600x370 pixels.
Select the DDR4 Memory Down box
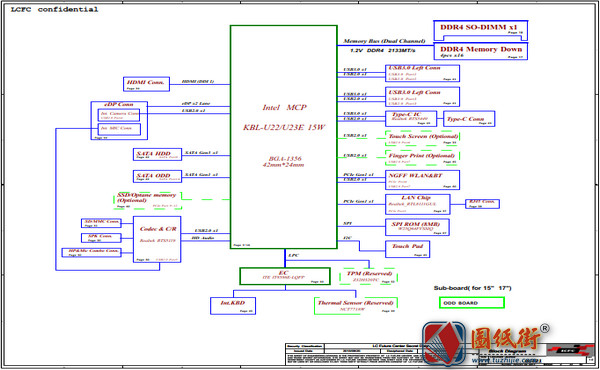click(x=481, y=52)
